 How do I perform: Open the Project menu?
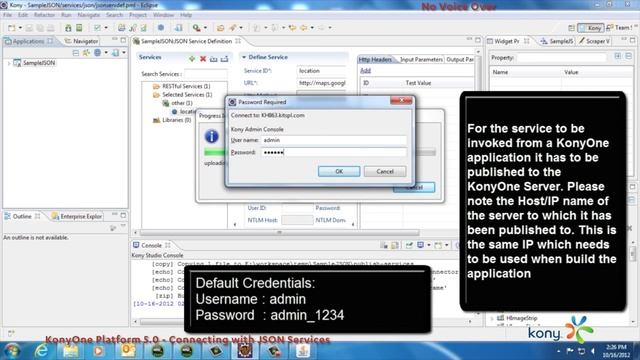tap(138, 15)
